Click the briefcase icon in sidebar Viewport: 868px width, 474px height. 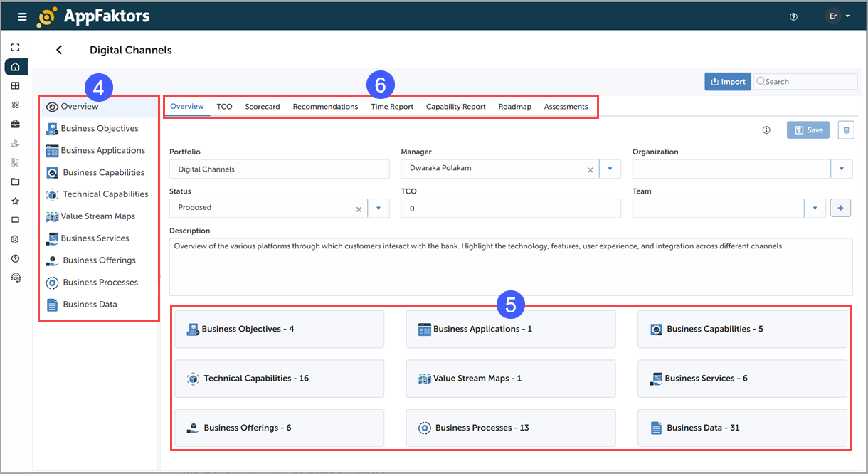click(16, 124)
